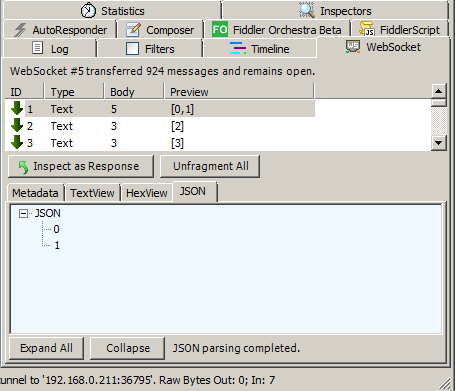Switch to the Composer tab
Viewport: 455px width, 391px height.
(160, 30)
